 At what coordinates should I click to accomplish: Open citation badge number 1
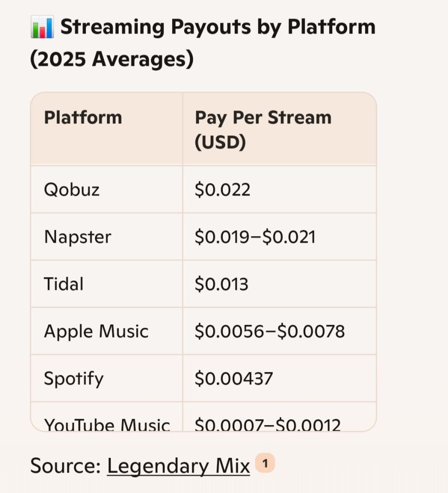pyautogui.click(x=265, y=464)
